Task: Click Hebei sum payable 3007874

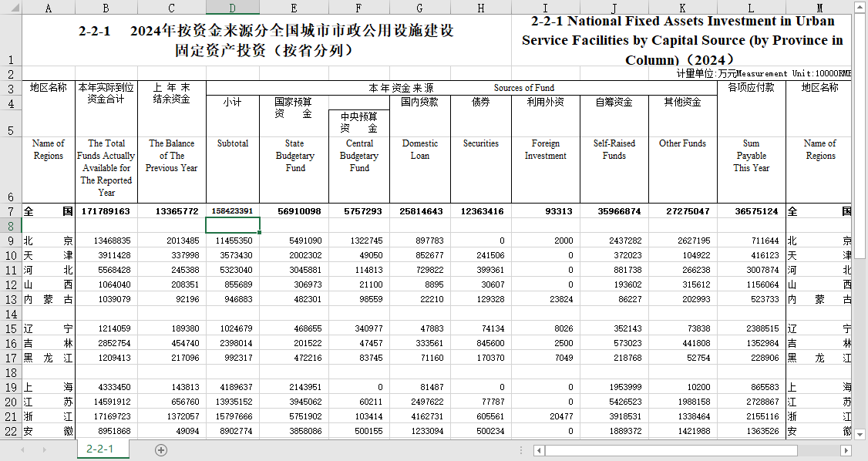Action: 751,270
